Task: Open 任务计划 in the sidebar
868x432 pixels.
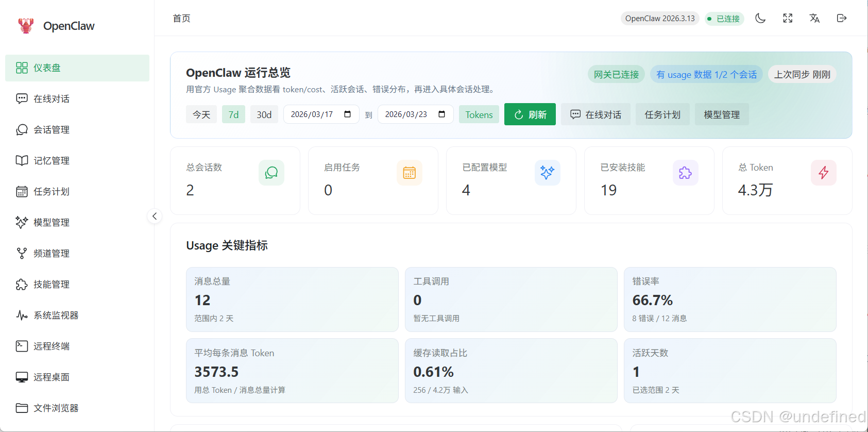Action: pos(77,192)
